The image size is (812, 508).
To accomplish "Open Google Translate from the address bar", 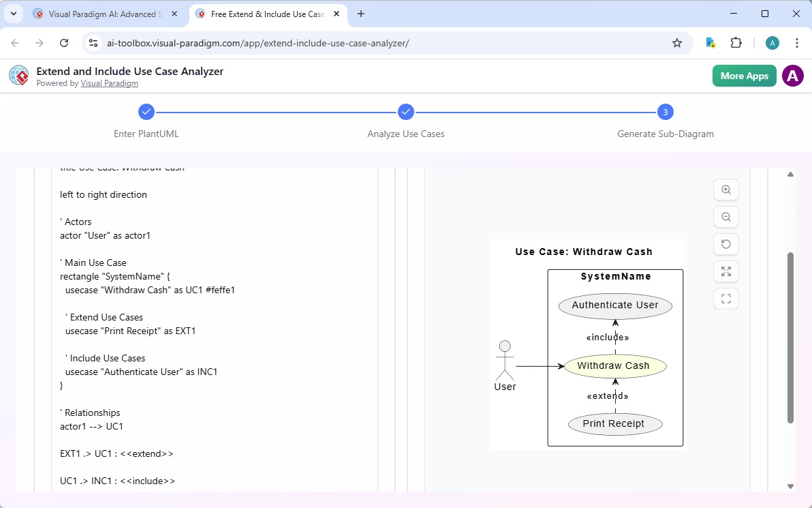I will coord(710,42).
